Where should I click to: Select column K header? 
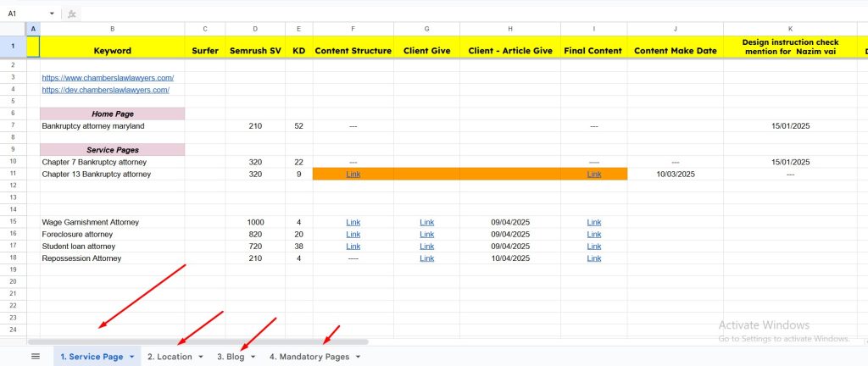pos(790,29)
